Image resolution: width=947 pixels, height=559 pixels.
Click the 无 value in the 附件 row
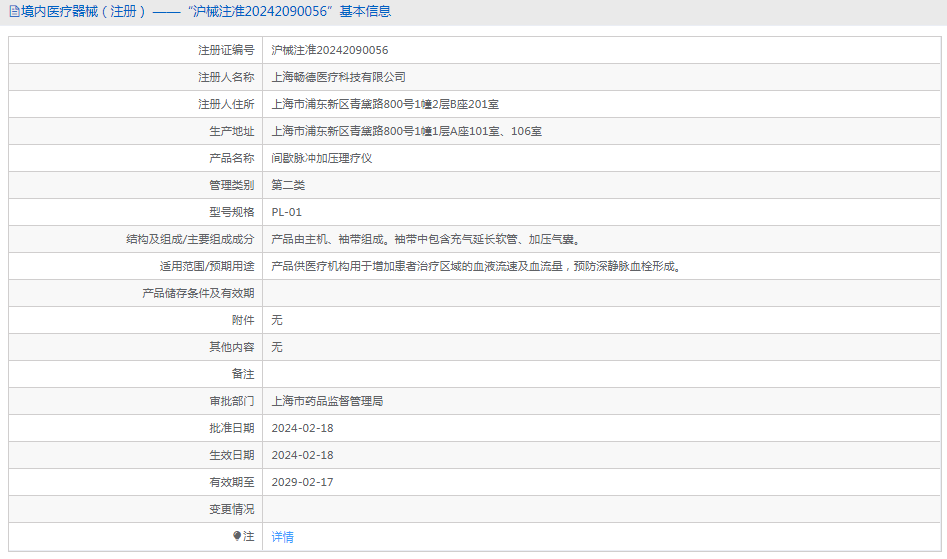(x=277, y=320)
